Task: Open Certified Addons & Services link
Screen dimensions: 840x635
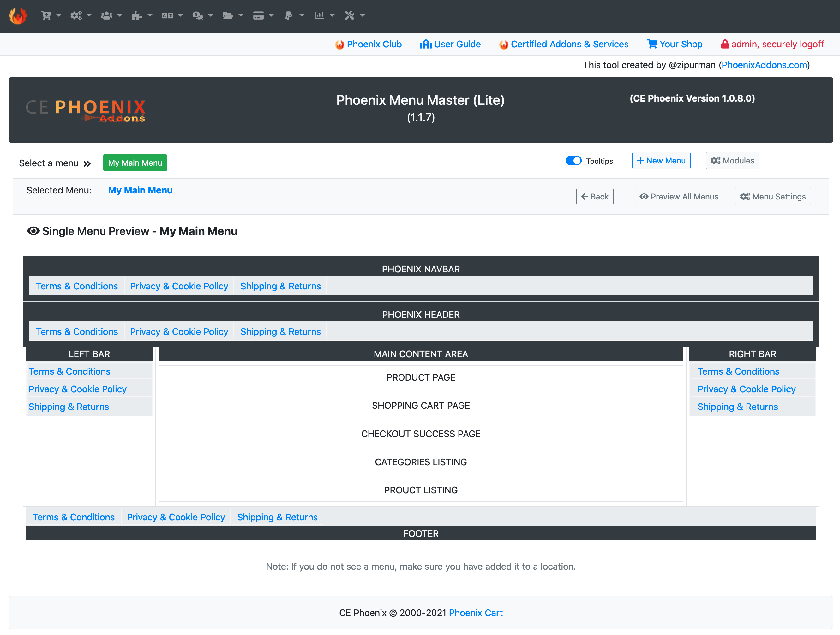Action: (x=570, y=45)
